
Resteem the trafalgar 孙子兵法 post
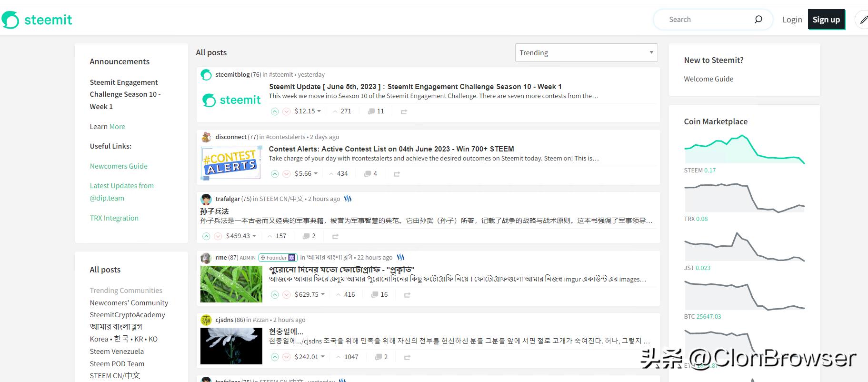point(335,236)
